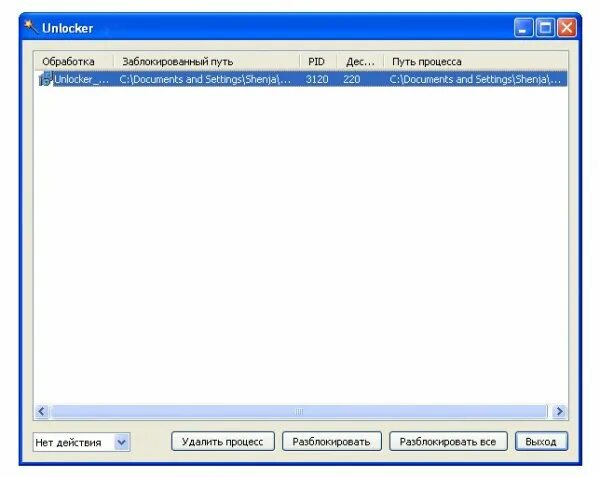This screenshot has height=477, width=600.
Task: Click the "Путь процесса" column header
Action: tap(476, 61)
